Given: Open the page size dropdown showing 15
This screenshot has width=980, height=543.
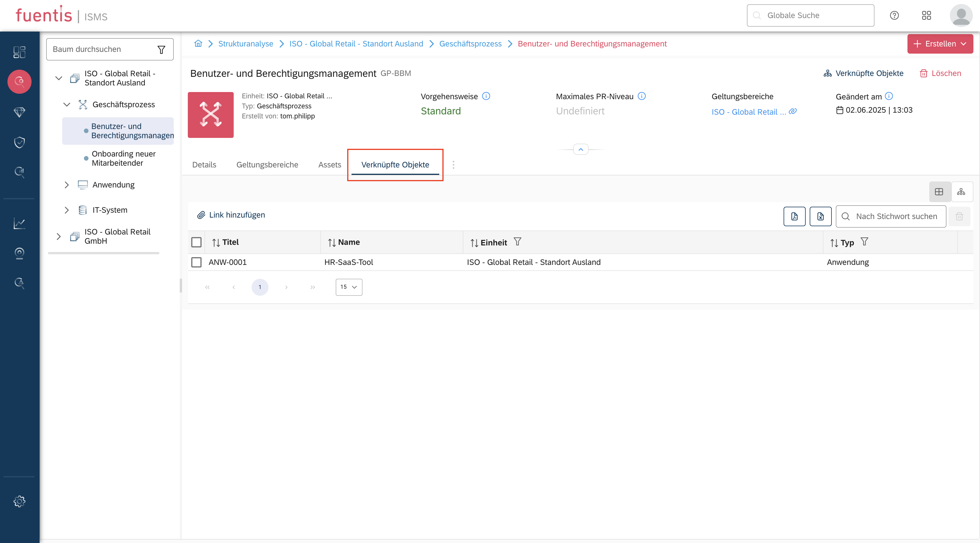Looking at the screenshot, I should pyautogui.click(x=348, y=287).
